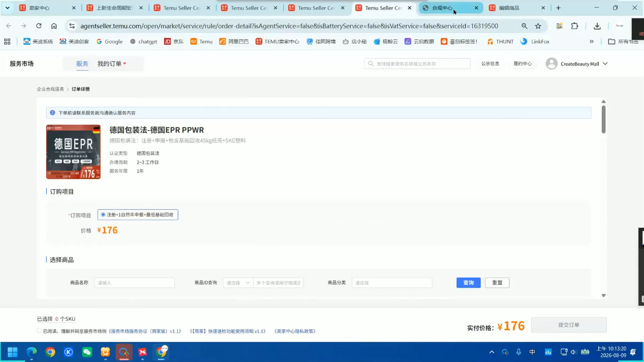
Task: Open the browser downloads icon
Action: click(x=597, y=26)
